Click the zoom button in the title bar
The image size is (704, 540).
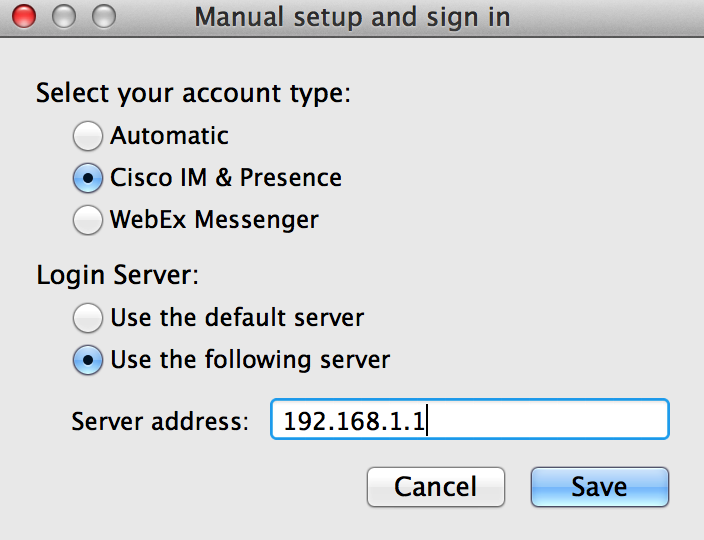coord(104,16)
